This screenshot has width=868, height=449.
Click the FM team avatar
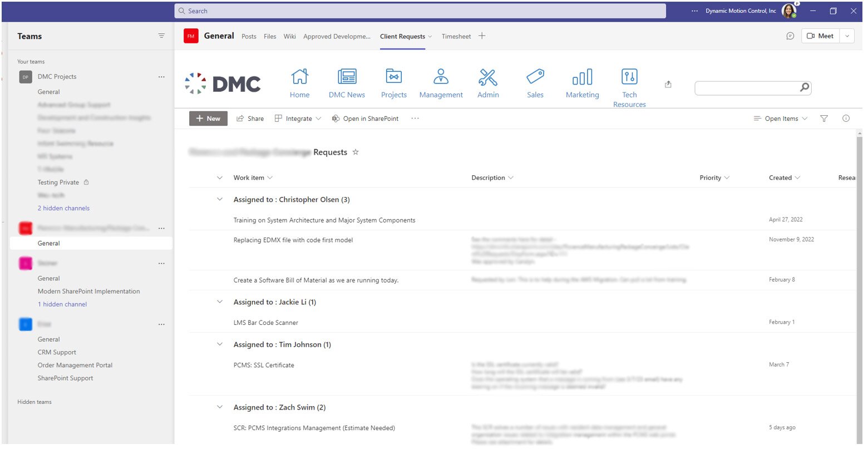191,36
